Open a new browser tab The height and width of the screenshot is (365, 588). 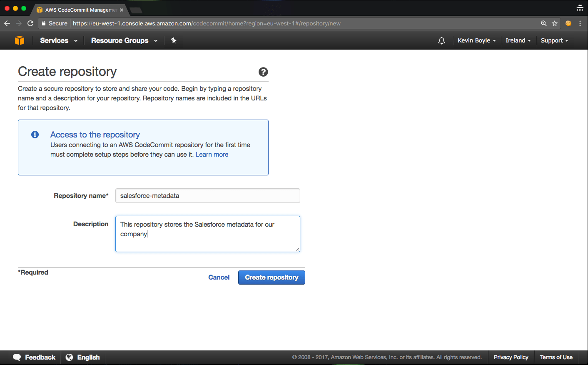pyautogui.click(x=136, y=10)
